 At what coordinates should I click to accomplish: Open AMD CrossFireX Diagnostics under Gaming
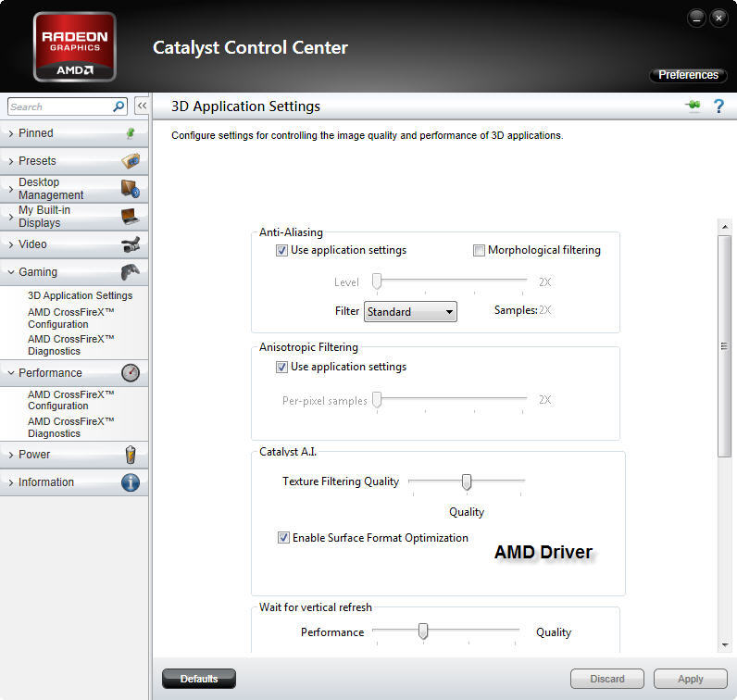(x=71, y=345)
